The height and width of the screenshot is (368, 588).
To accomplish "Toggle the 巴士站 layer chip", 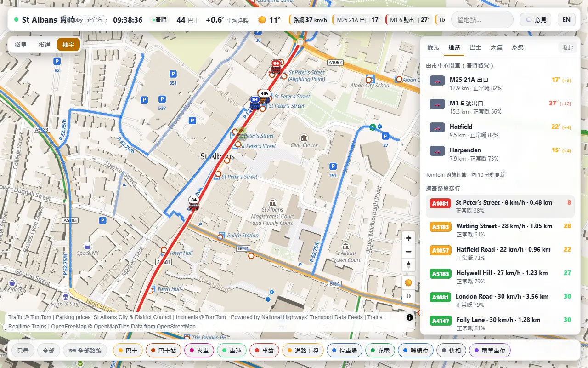I will 163,351.
